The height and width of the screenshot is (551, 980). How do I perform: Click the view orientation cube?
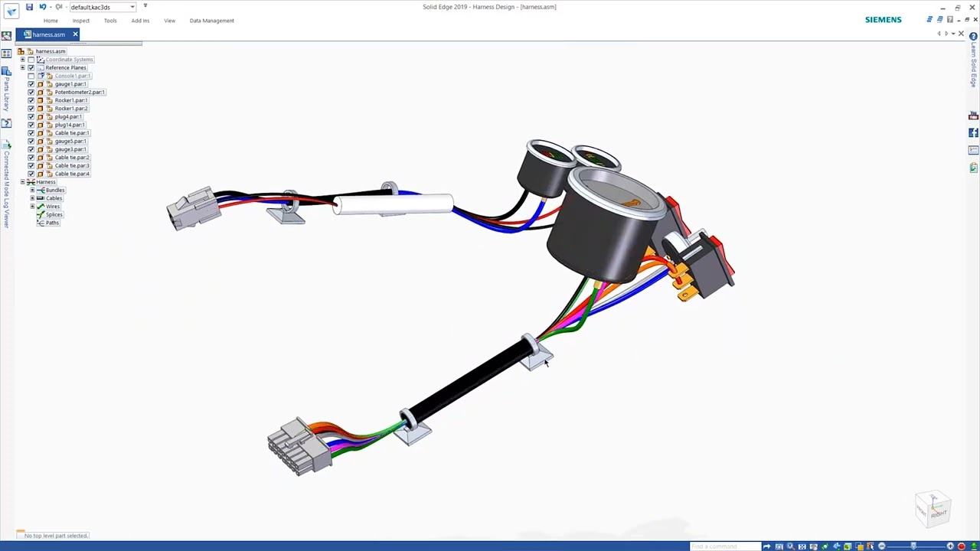(x=934, y=509)
